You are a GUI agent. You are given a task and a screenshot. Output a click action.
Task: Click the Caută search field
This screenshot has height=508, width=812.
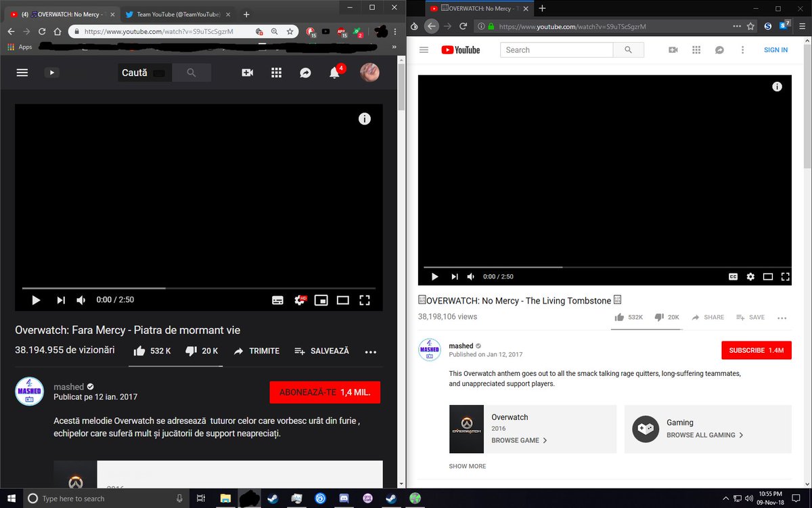[145, 72]
